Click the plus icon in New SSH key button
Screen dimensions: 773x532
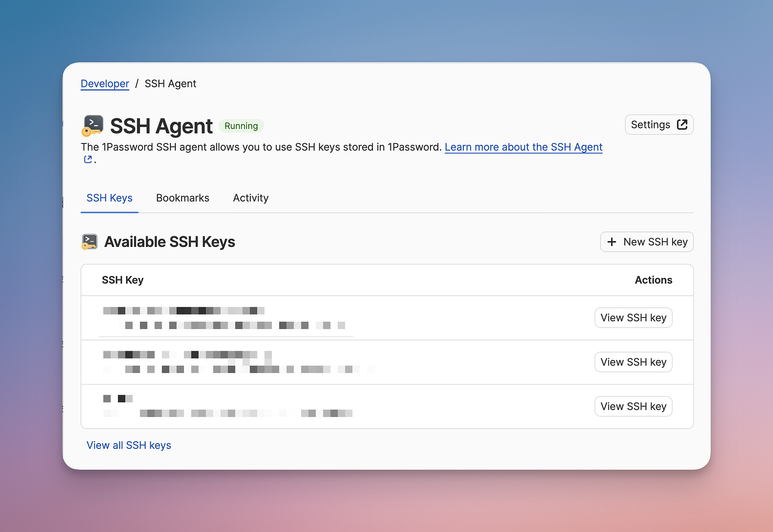612,242
